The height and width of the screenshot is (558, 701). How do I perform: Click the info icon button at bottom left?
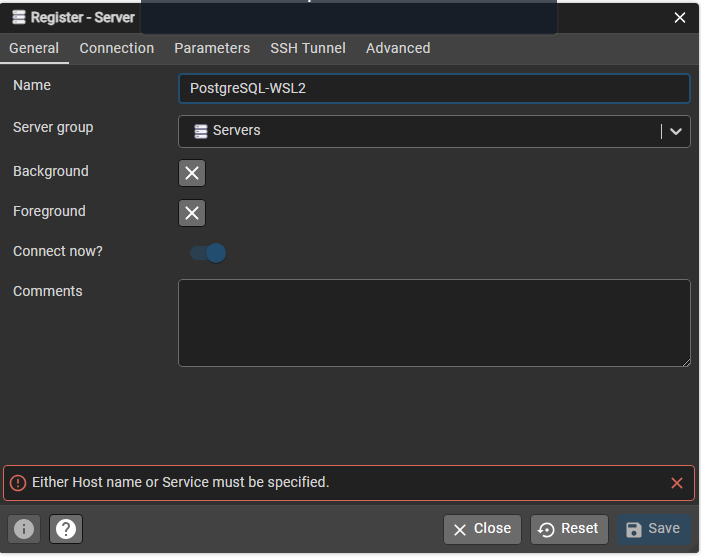point(24,529)
